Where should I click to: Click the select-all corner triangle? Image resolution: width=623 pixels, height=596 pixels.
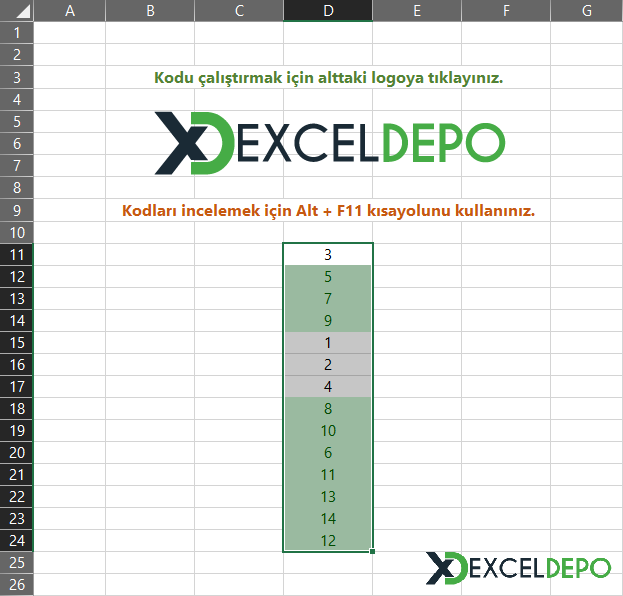[23, 11]
